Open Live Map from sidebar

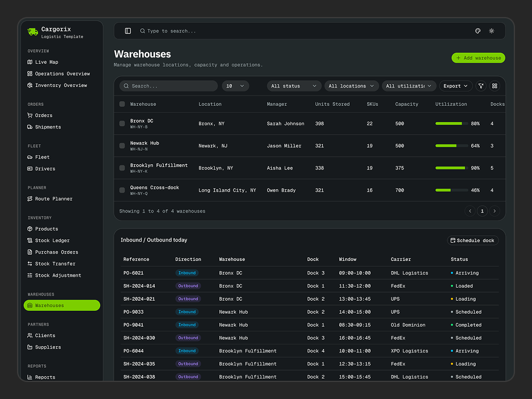[x=62, y=62]
